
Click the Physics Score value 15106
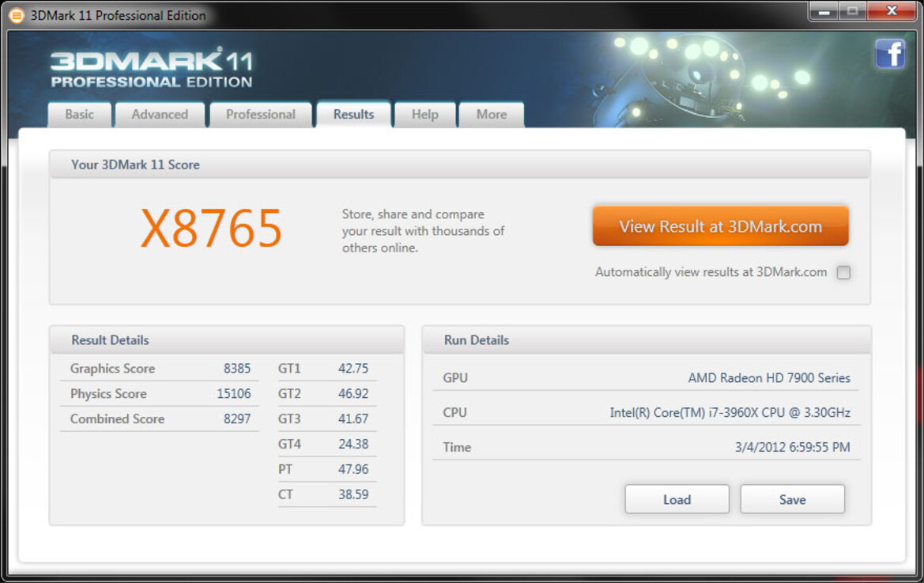tap(233, 393)
